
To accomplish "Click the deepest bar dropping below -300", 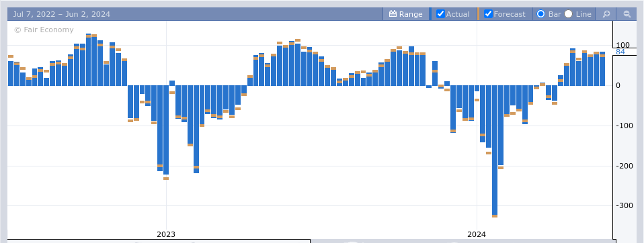I will (x=495, y=151).
